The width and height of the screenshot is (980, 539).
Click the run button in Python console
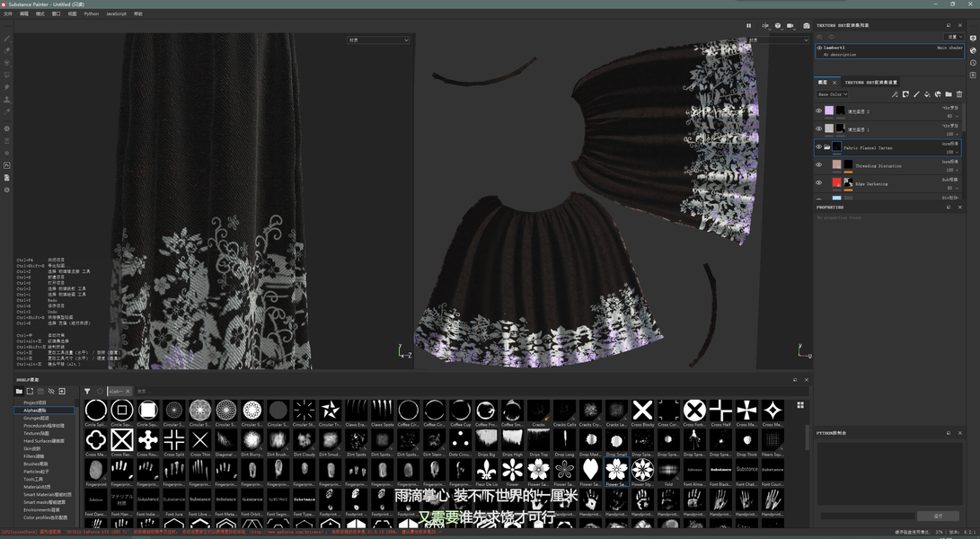[938, 516]
